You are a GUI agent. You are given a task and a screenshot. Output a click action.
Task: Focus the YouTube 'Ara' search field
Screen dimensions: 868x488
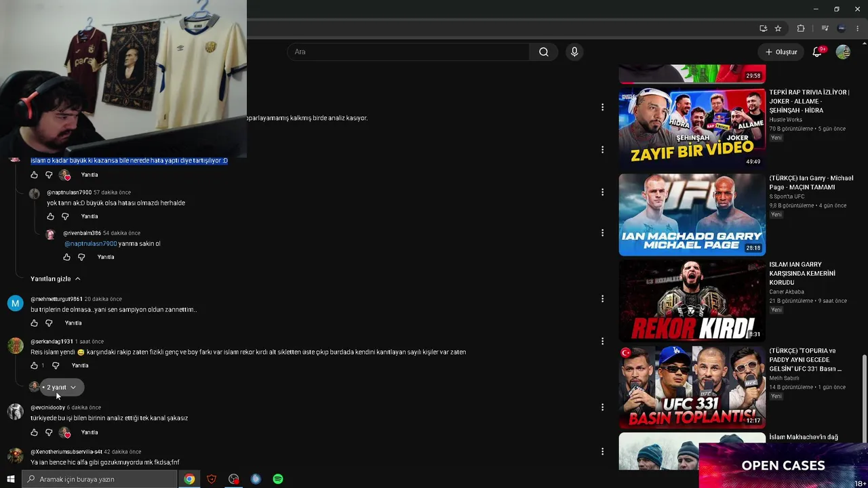[x=408, y=52]
